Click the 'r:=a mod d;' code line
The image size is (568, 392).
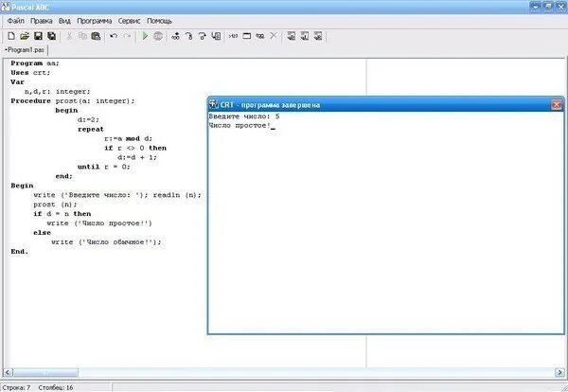point(128,139)
